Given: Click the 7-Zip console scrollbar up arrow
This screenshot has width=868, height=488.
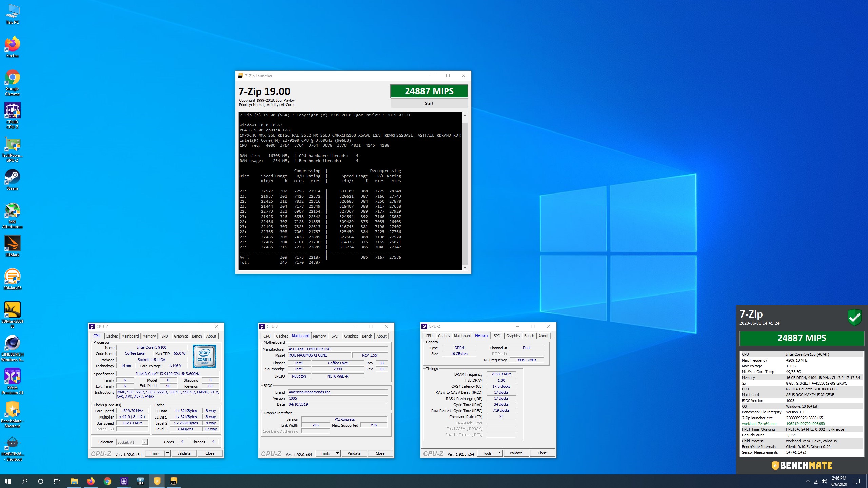Looking at the screenshot, I should click(465, 115).
